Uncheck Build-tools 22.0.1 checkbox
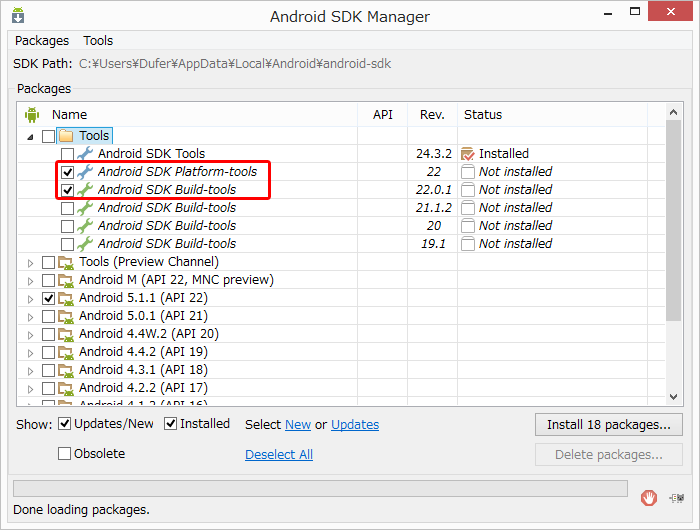The width and height of the screenshot is (700, 530). tap(67, 191)
